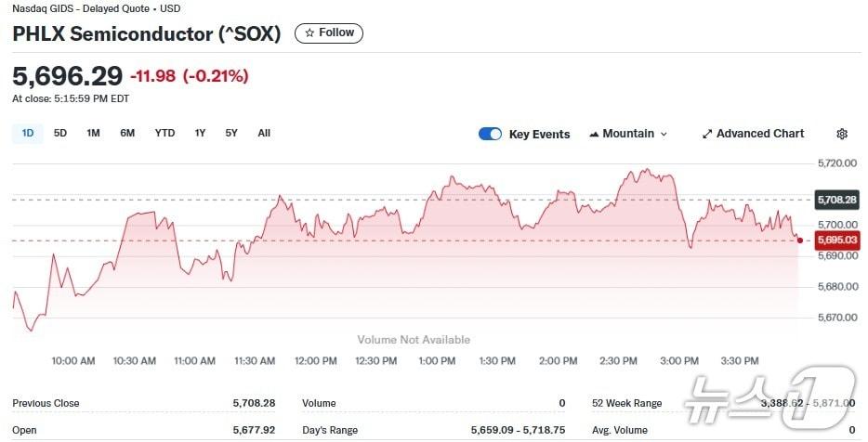Open the Advanced Chart link
This screenshot has height=442, width=868.
(x=760, y=134)
